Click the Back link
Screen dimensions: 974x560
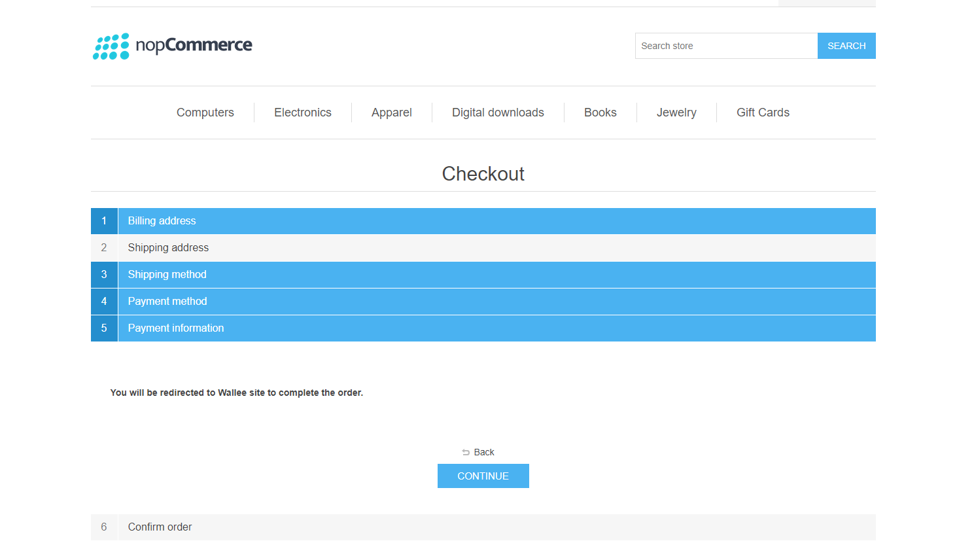click(484, 451)
